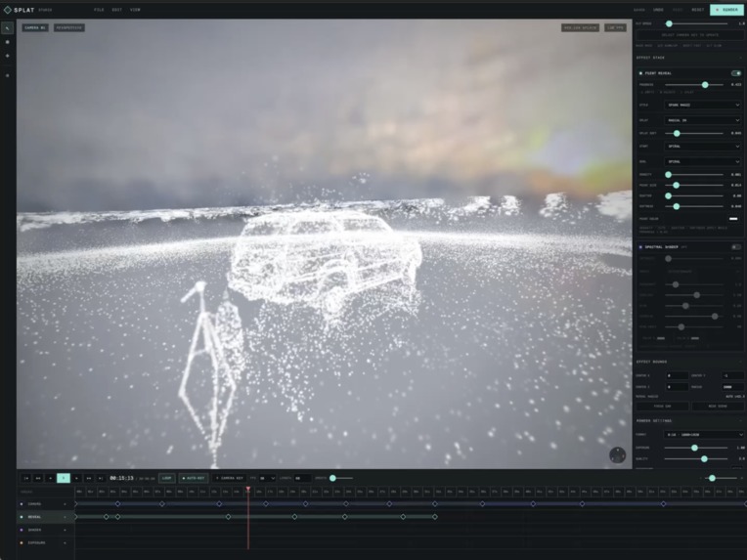This screenshot has width=747, height=560.
Task: Click Save in the top bar
Action: click(639, 10)
